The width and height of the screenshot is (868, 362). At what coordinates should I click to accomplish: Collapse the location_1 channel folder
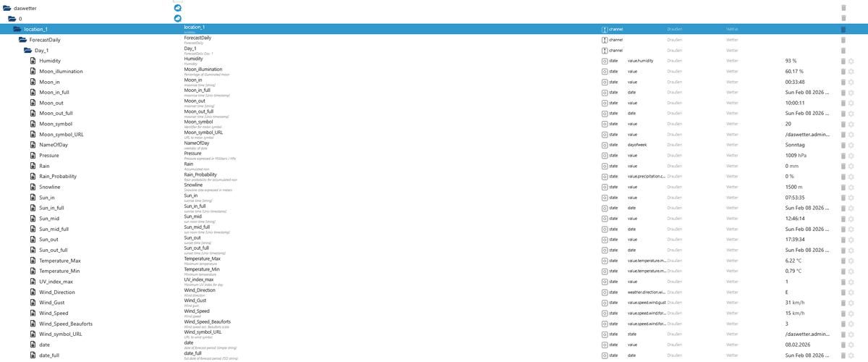pos(17,29)
